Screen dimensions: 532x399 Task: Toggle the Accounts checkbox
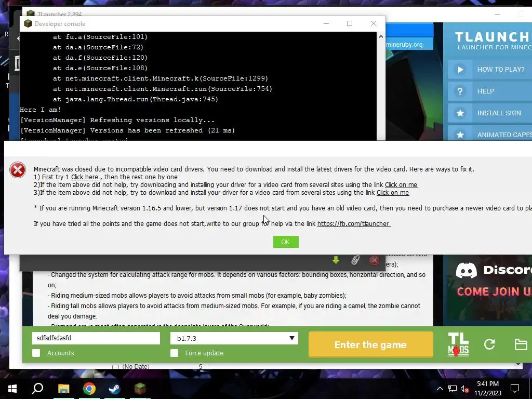36,353
